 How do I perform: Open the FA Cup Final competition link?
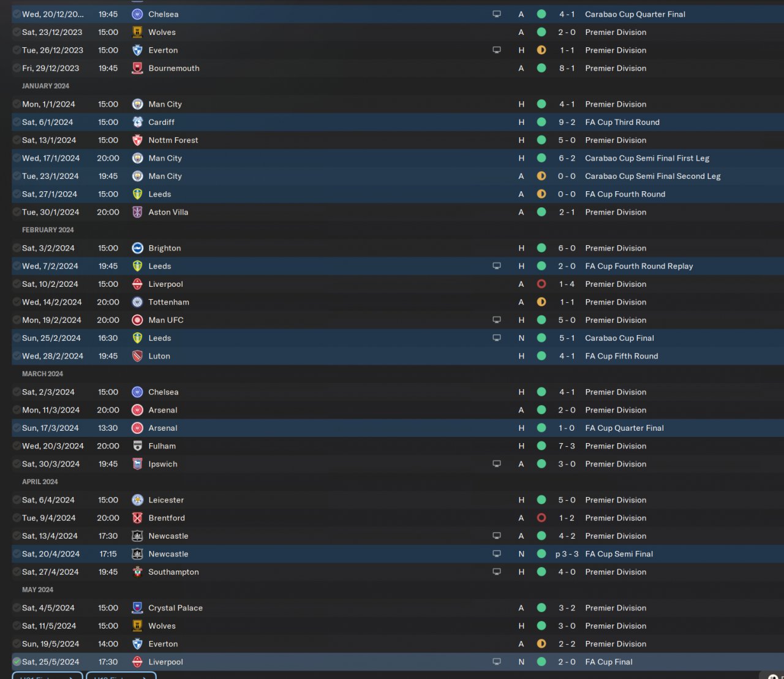pos(609,662)
